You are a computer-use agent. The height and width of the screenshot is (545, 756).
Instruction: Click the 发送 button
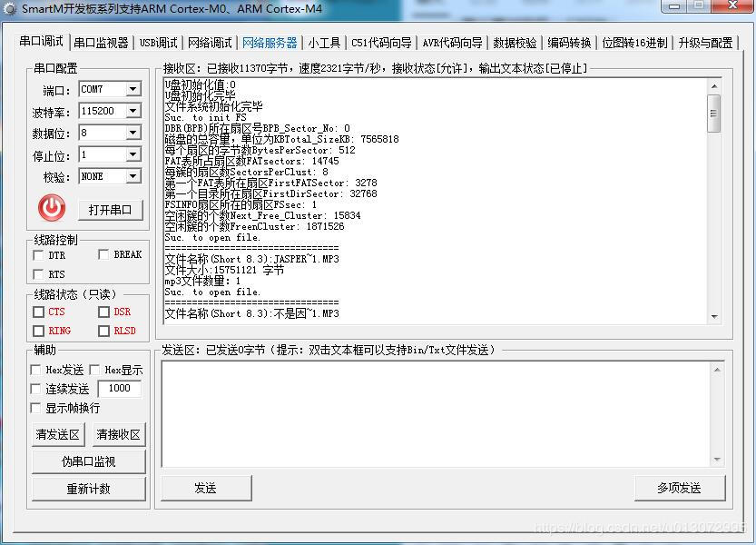tap(206, 488)
